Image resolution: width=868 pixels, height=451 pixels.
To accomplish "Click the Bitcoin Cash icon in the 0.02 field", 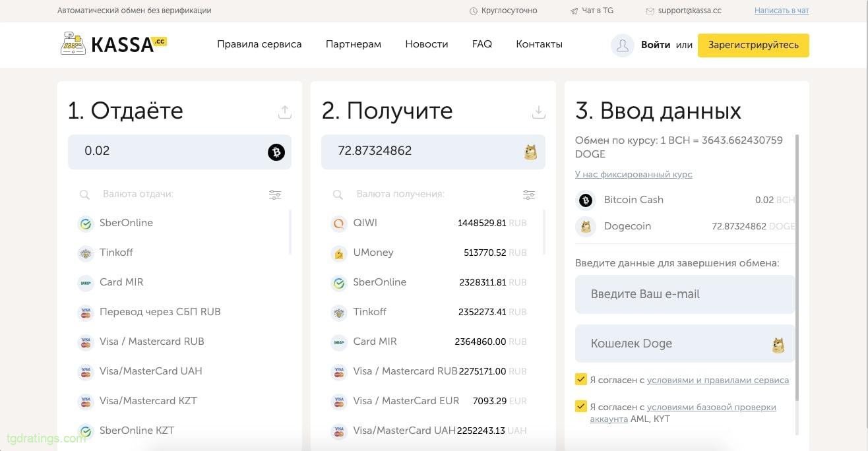I will [x=276, y=152].
